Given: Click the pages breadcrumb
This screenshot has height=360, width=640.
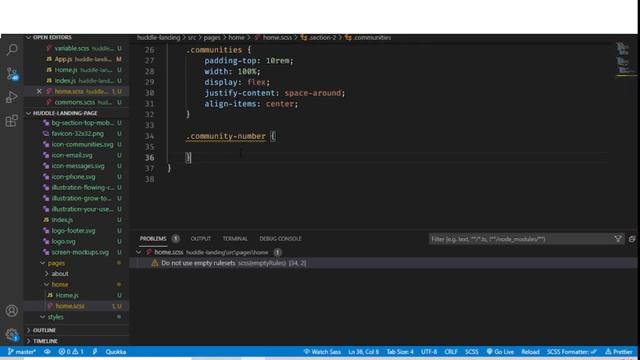Looking at the screenshot, I should pos(212,38).
